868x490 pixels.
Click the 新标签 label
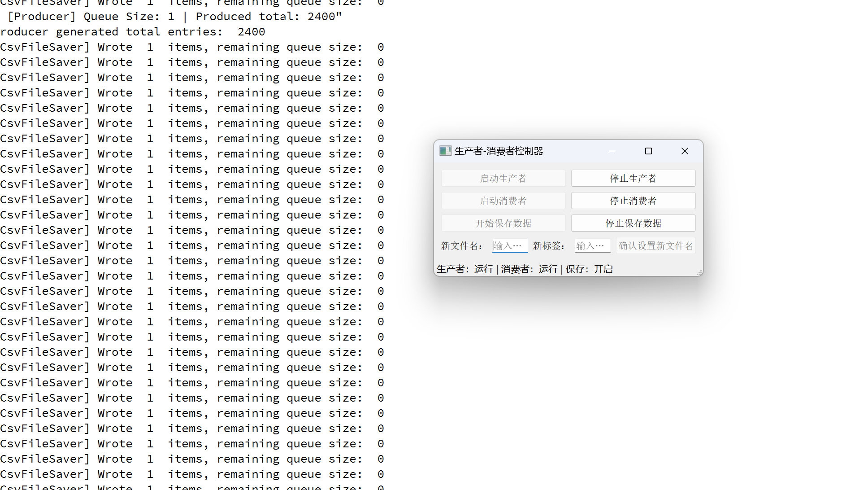pyautogui.click(x=548, y=246)
